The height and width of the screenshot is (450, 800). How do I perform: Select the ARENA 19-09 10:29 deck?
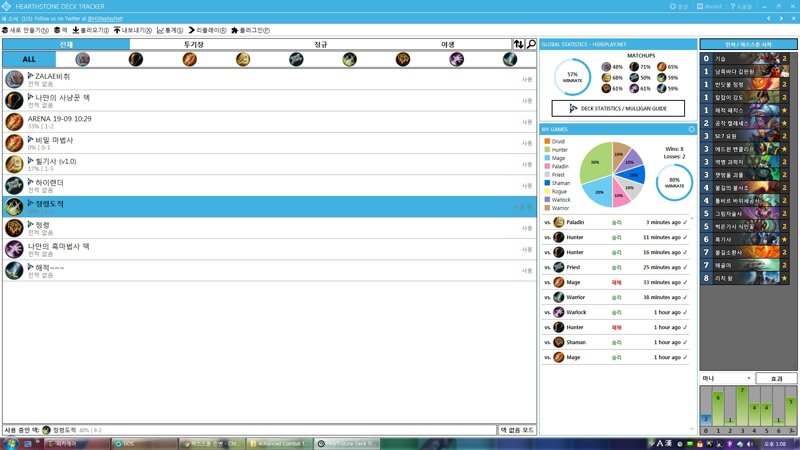[x=269, y=122]
